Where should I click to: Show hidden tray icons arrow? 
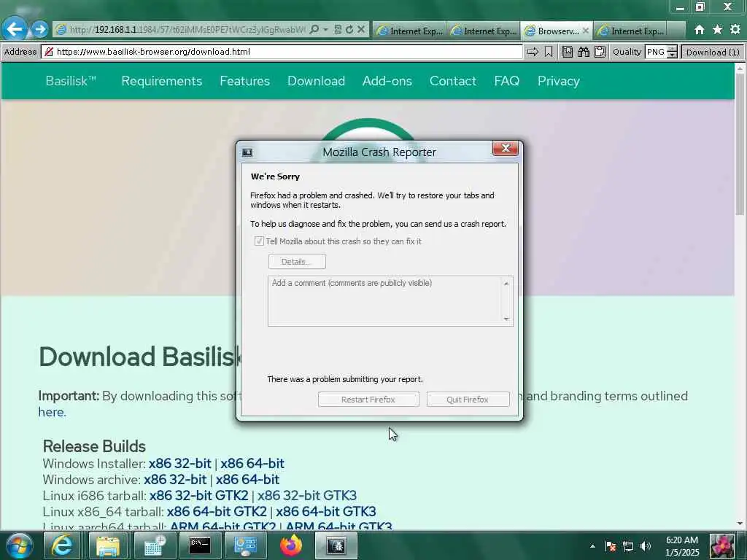pos(592,546)
